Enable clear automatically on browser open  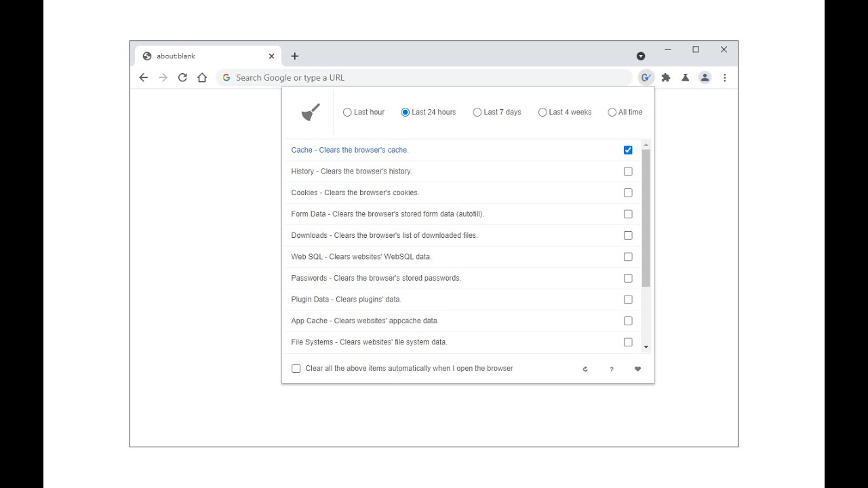296,369
